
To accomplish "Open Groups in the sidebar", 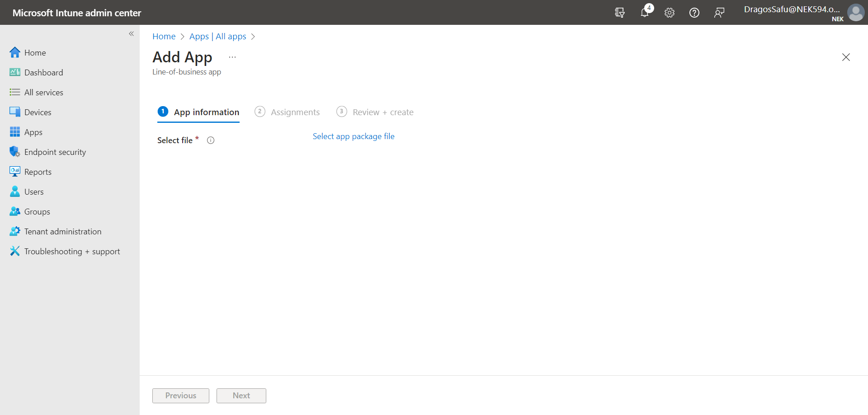I will click(x=37, y=212).
